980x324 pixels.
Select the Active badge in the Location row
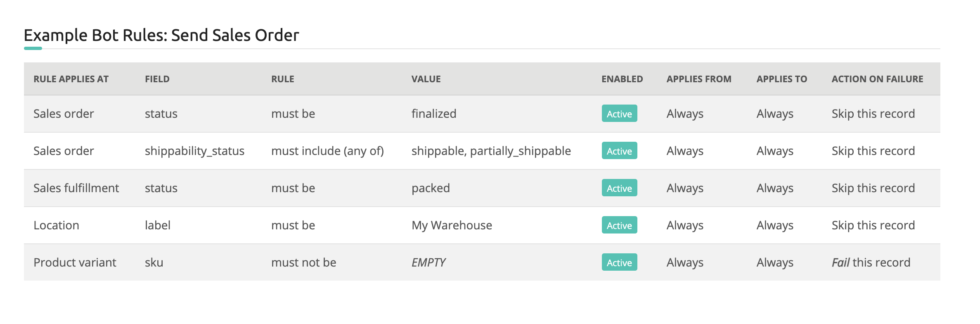coord(619,225)
